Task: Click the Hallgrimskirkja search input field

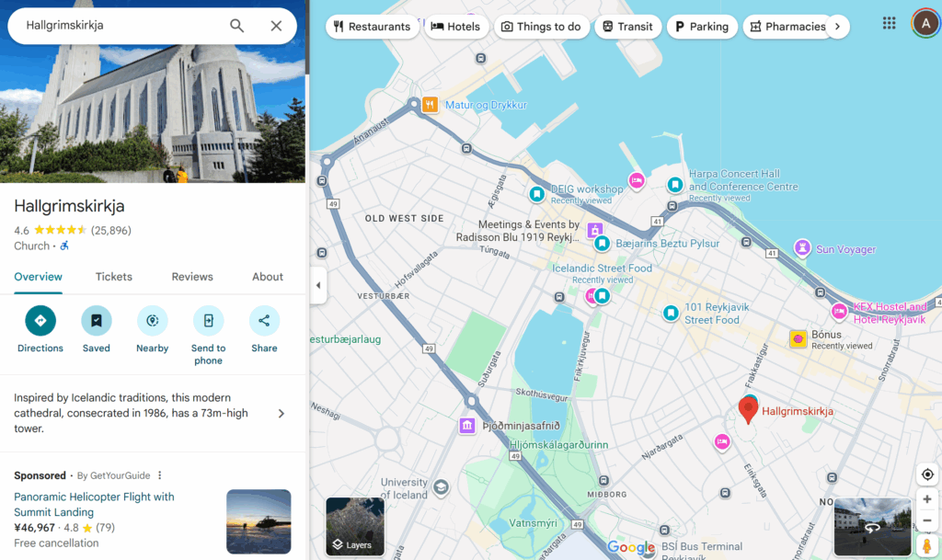Action: [x=121, y=26]
